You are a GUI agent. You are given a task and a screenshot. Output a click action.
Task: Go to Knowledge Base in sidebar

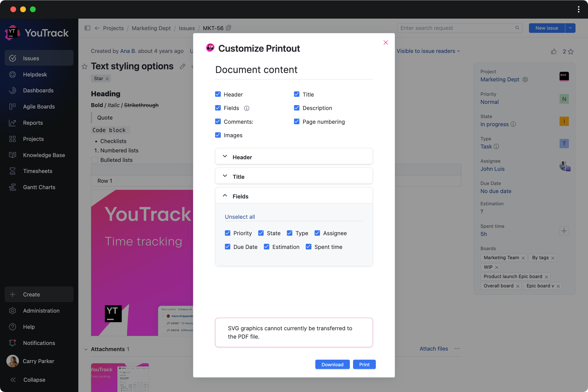44,155
